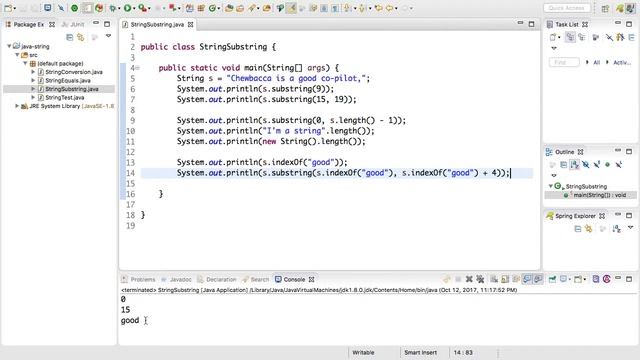
Task: Click Link with Editor in the Spring Explorer
Action: click(589, 229)
